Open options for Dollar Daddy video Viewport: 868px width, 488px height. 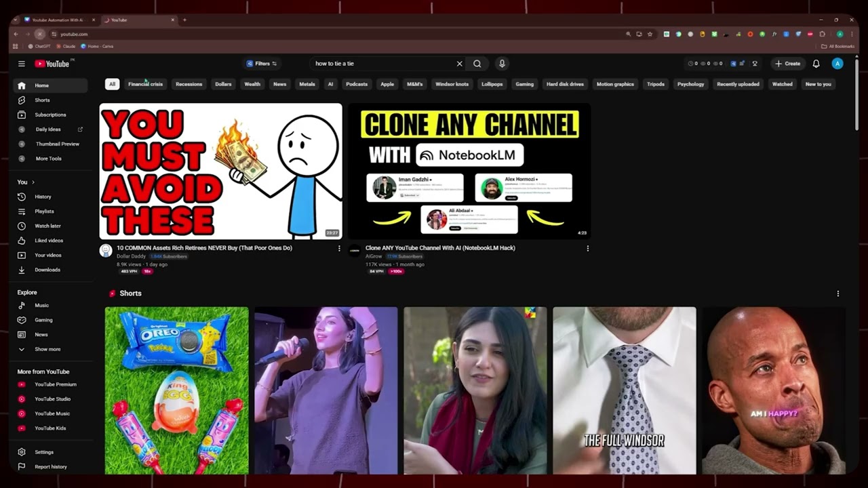pyautogui.click(x=339, y=249)
